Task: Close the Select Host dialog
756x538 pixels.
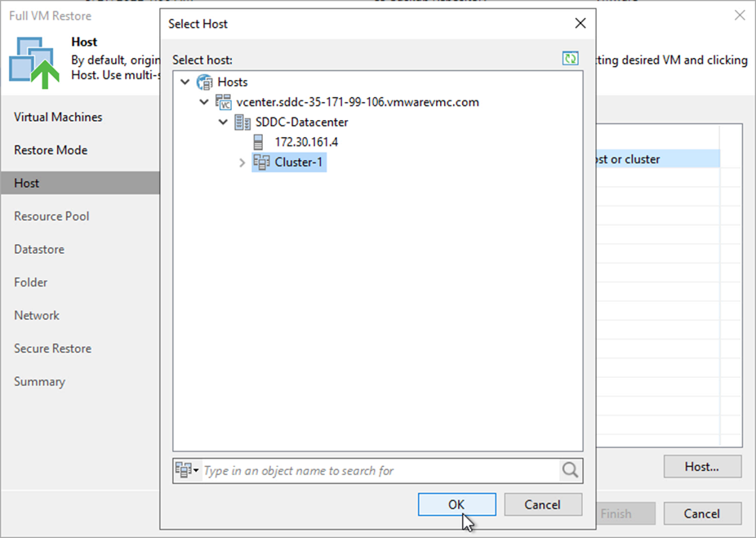Action: pos(580,23)
